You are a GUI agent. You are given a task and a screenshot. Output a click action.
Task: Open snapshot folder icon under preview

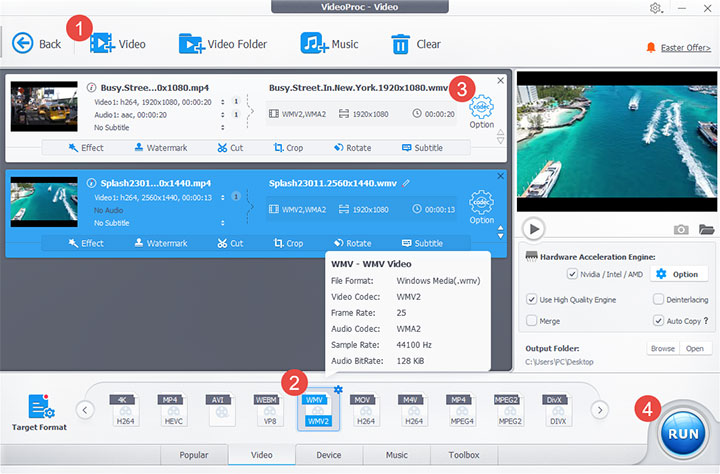pyautogui.click(x=706, y=229)
